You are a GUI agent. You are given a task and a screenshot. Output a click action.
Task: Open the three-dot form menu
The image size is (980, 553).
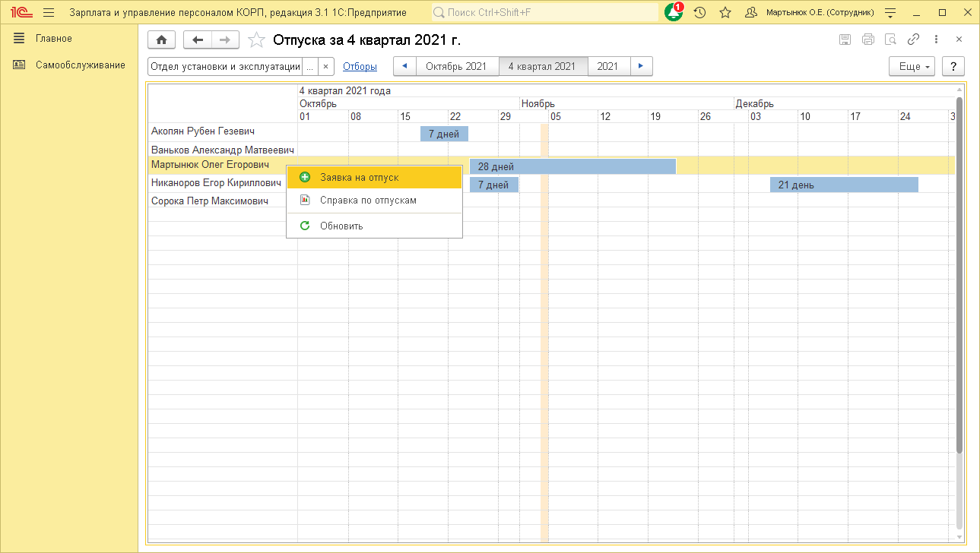click(936, 39)
